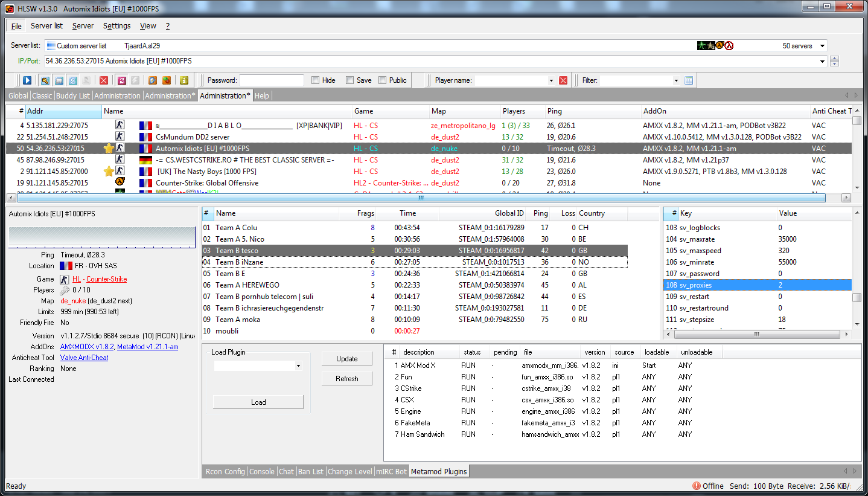This screenshot has height=496, width=868.
Task: Switch to the Ban List tab
Action: (311, 471)
